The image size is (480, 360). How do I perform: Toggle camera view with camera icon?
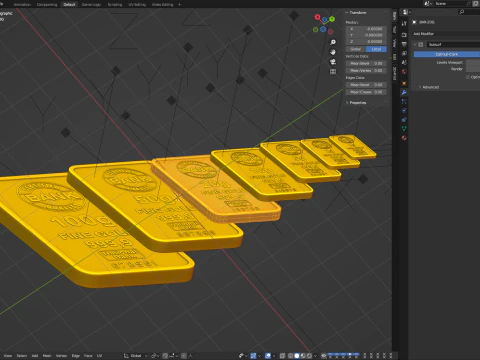pyautogui.click(x=333, y=62)
